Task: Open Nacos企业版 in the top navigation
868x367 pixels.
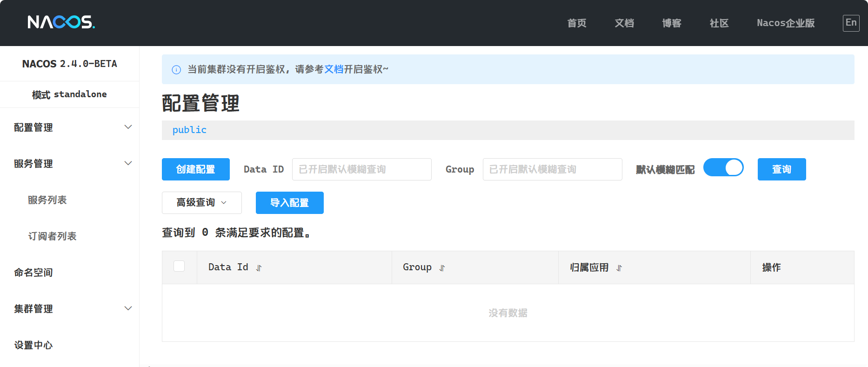Action: [786, 23]
